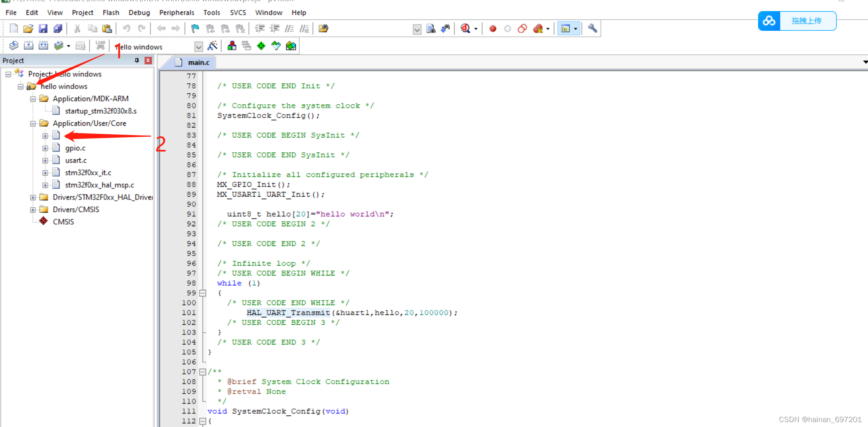Open the Peripherals menu
Viewport: 868px width, 427px height.
point(176,13)
